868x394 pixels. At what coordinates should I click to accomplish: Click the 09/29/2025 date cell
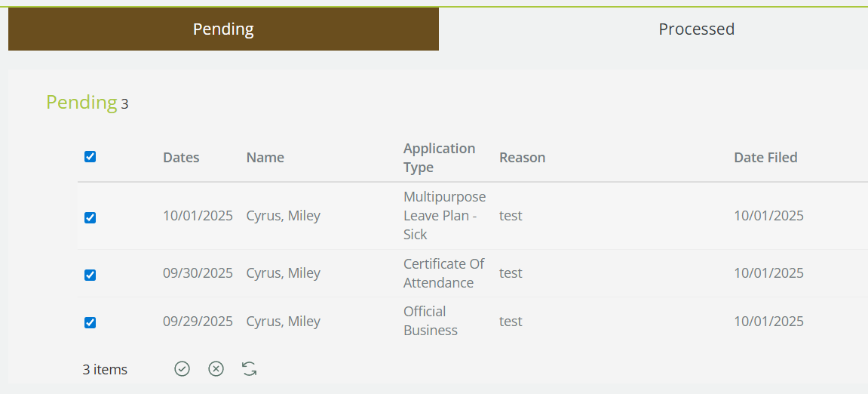click(198, 322)
